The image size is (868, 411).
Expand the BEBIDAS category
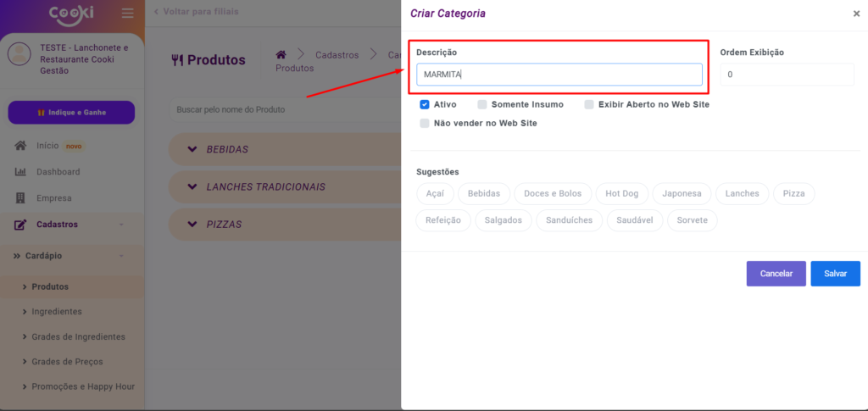tap(191, 149)
